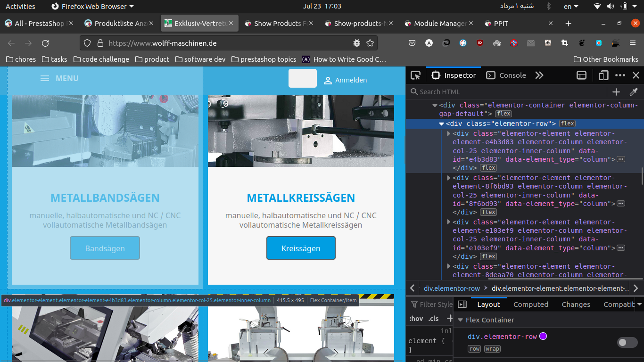Open DevTools customize three-dots menu
644x362 pixels.
[x=620, y=75]
